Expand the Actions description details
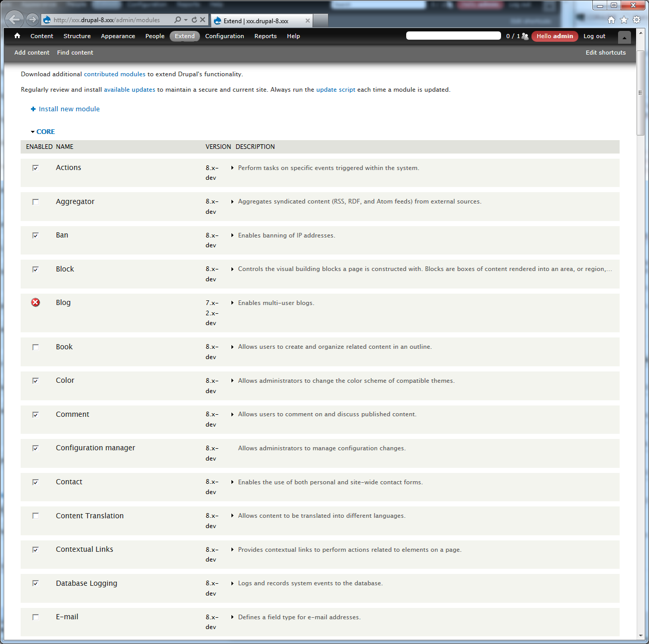This screenshot has width=649, height=644. click(x=232, y=168)
